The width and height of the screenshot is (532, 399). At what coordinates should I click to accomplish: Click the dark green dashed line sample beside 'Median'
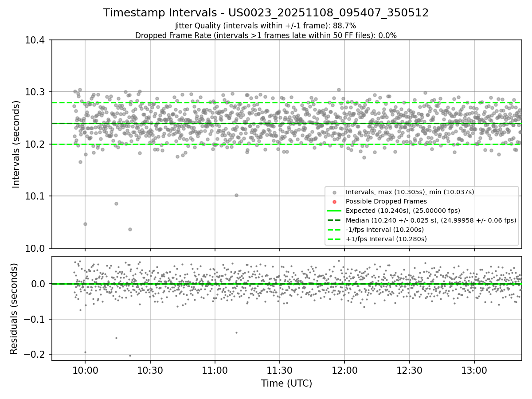click(334, 220)
